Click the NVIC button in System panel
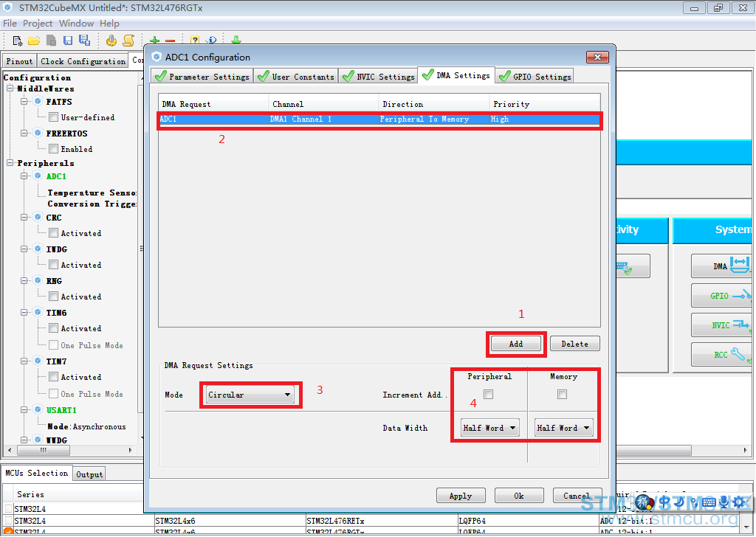Screen dimensions: 756x537 tap(722, 325)
